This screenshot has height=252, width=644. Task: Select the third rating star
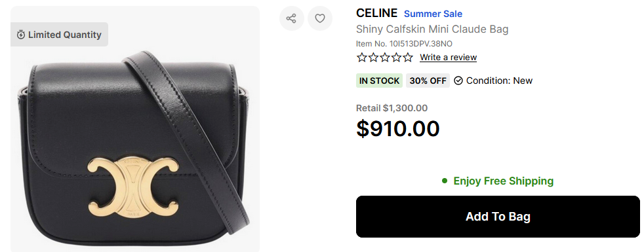click(385, 58)
